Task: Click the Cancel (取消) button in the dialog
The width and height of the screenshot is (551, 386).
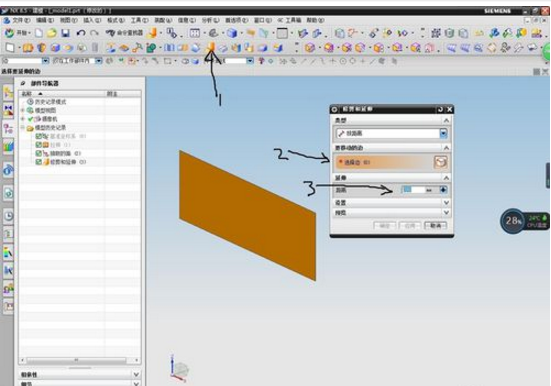Action: click(x=435, y=225)
